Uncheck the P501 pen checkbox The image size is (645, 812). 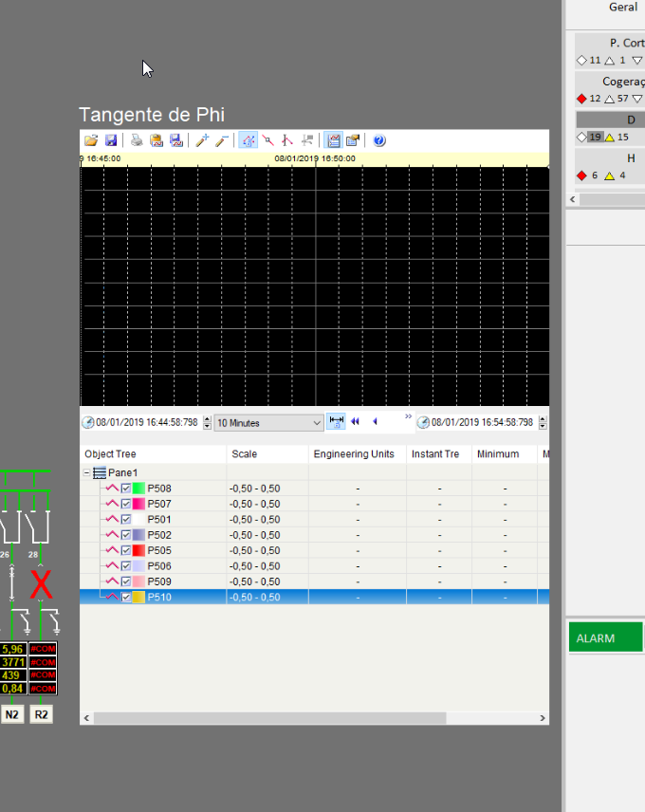126,520
